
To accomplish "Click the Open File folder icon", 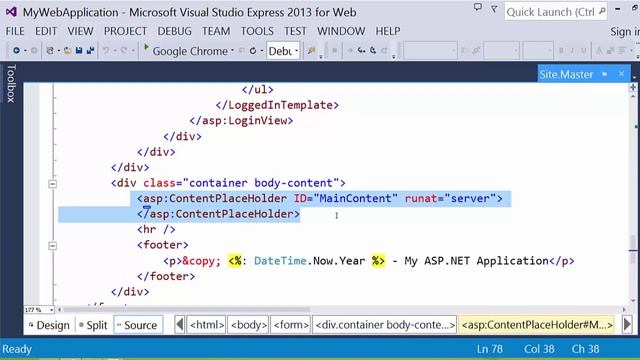I will (x=68, y=51).
